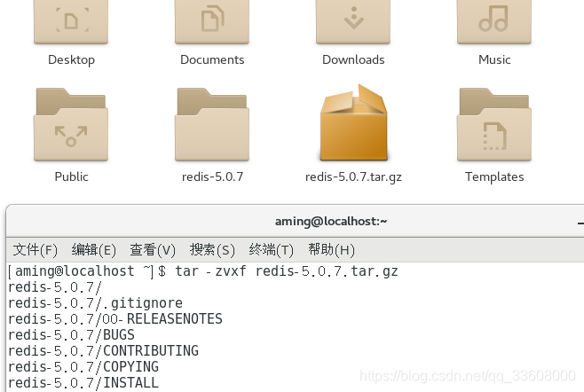Open the 编辑(E) menu in terminal
Screen dimensions: 584x392
(94, 250)
